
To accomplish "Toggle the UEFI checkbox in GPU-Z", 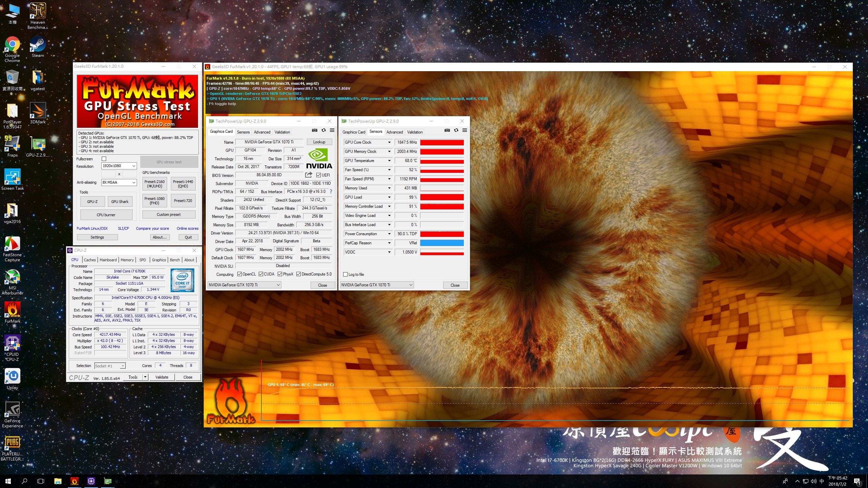I will pyautogui.click(x=319, y=175).
